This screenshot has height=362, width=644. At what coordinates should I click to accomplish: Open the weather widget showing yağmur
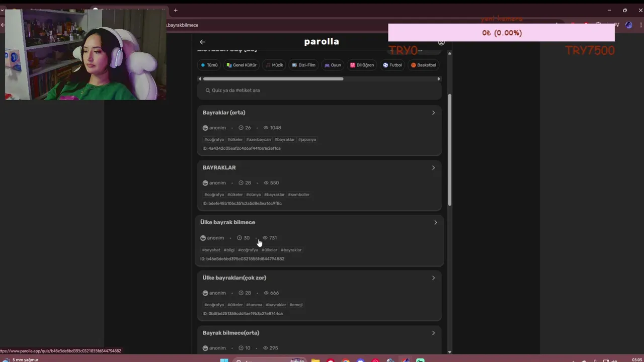coord(21,359)
